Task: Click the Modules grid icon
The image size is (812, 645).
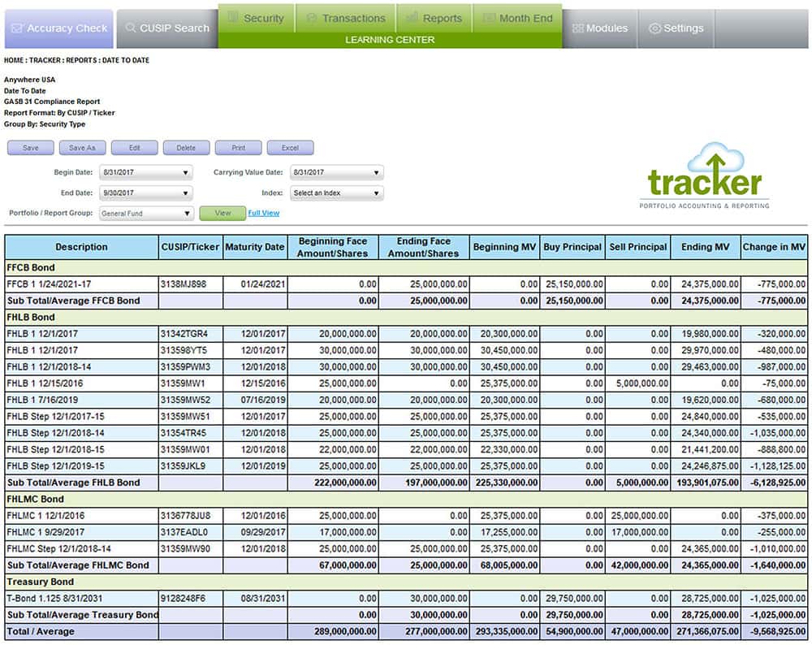Action: pos(577,28)
